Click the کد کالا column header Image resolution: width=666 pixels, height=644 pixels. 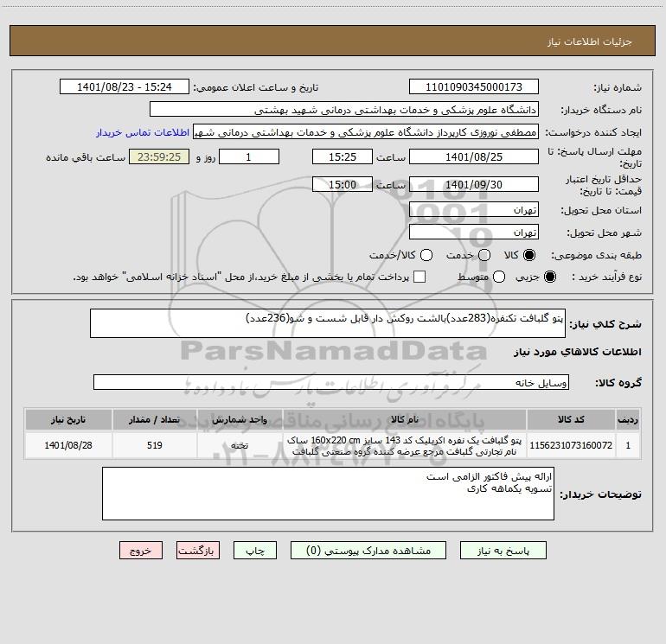(571, 419)
